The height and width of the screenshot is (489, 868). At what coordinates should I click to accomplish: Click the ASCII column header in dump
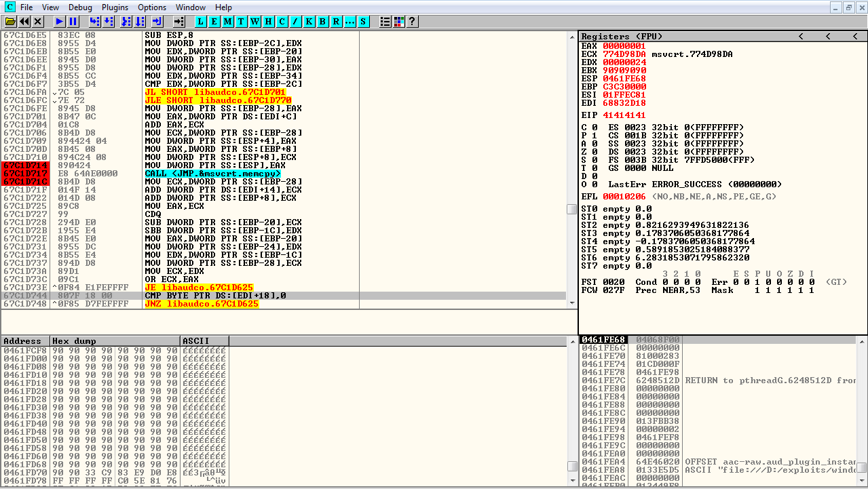(204, 341)
